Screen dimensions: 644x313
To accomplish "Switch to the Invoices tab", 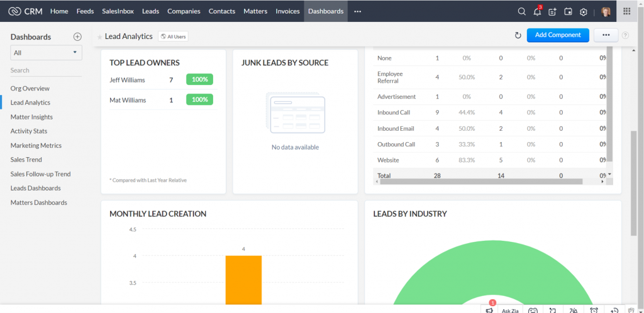I will pos(287,11).
